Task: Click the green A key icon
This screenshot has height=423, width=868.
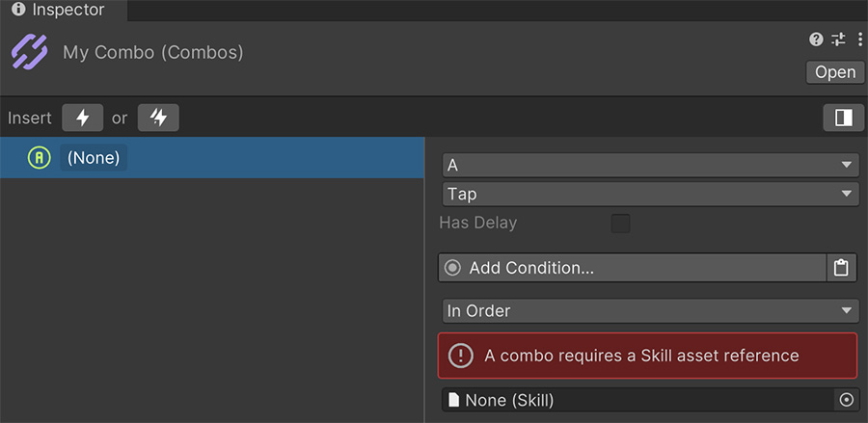Action: (39, 158)
